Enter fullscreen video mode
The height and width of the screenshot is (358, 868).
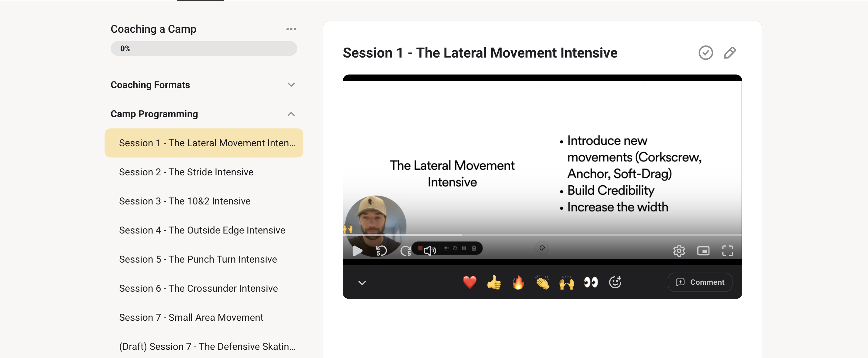727,250
